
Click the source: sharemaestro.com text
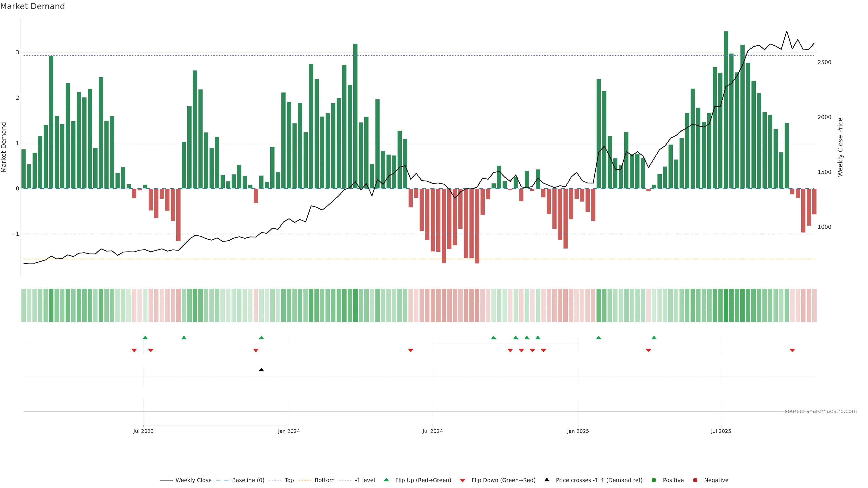[821, 411]
